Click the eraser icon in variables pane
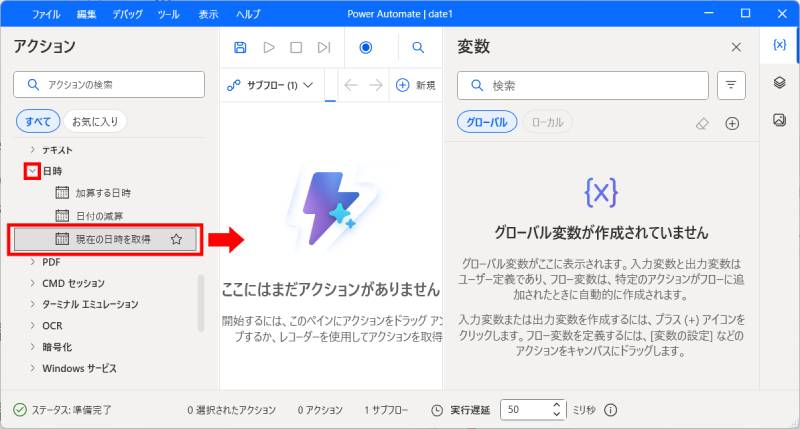This screenshot has width=800, height=429. (703, 123)
